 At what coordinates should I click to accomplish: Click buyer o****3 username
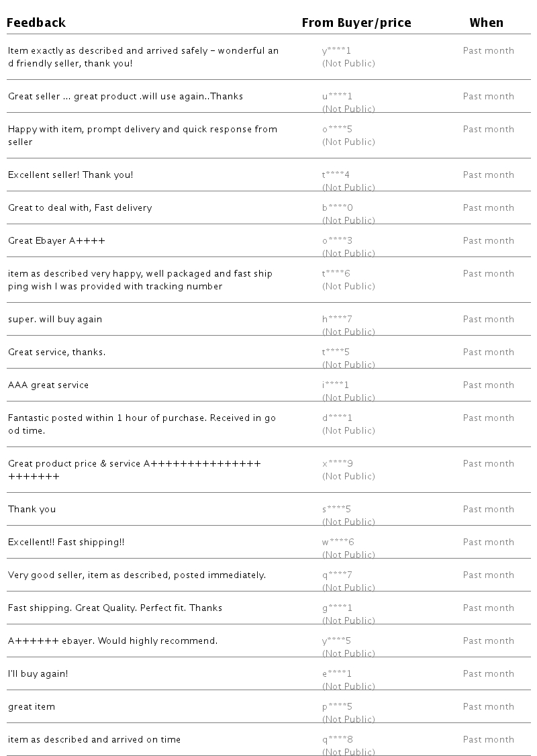pyautogui.click(x=337, y=241)
